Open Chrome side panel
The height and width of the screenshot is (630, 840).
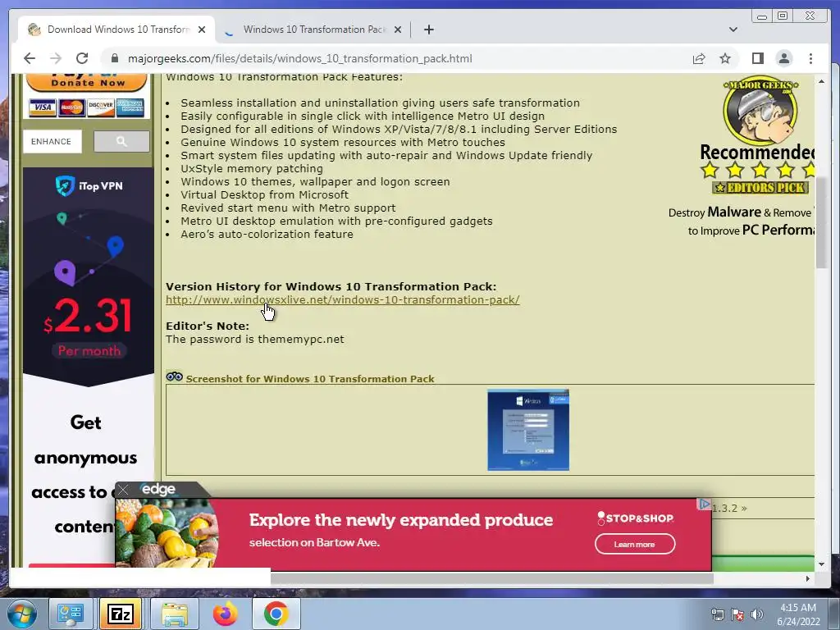pyautogui.click(x=757, y=58)
